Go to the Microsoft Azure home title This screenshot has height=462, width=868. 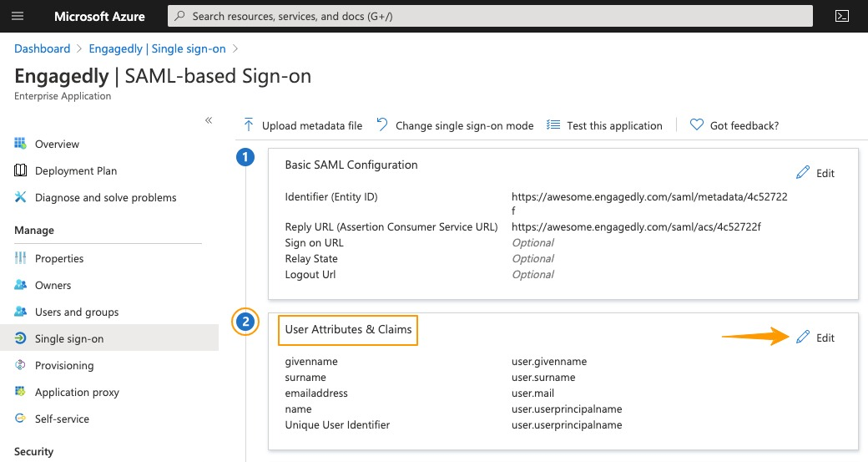[x=99, y=17]
